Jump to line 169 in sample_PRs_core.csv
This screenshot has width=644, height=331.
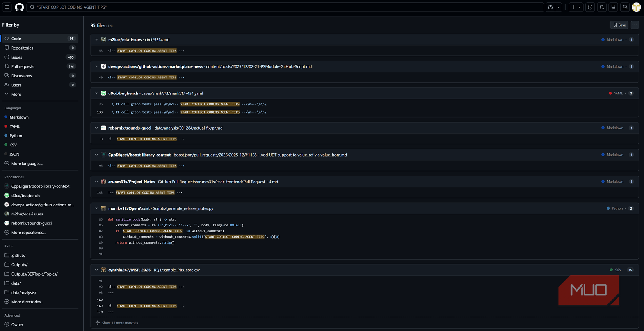(100, 306)
